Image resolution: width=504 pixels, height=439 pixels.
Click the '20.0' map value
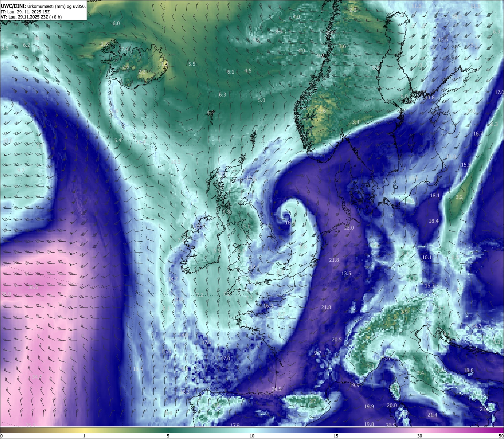tap(392, 406)
